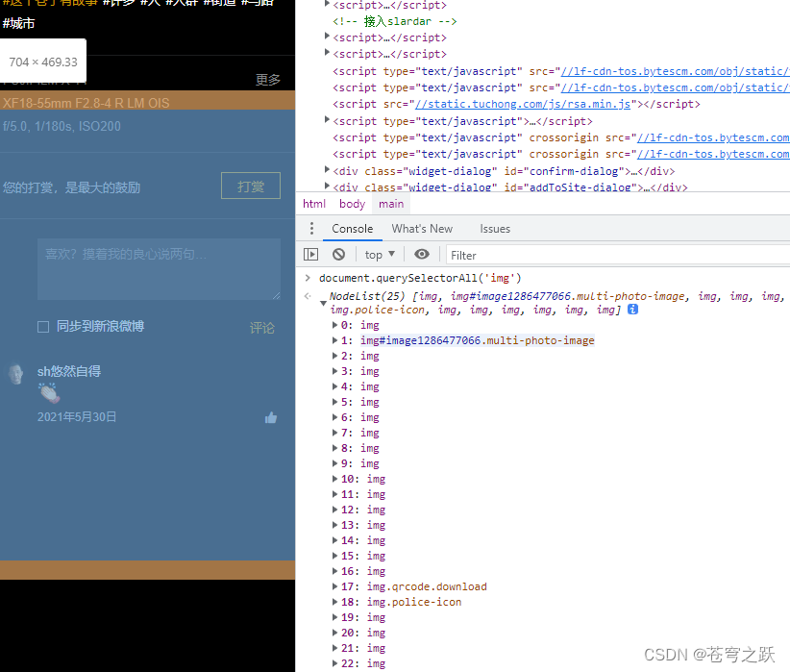Clear the console with the ban icon
The width and height of the screenshot is (790, 672).
(338, 255)
